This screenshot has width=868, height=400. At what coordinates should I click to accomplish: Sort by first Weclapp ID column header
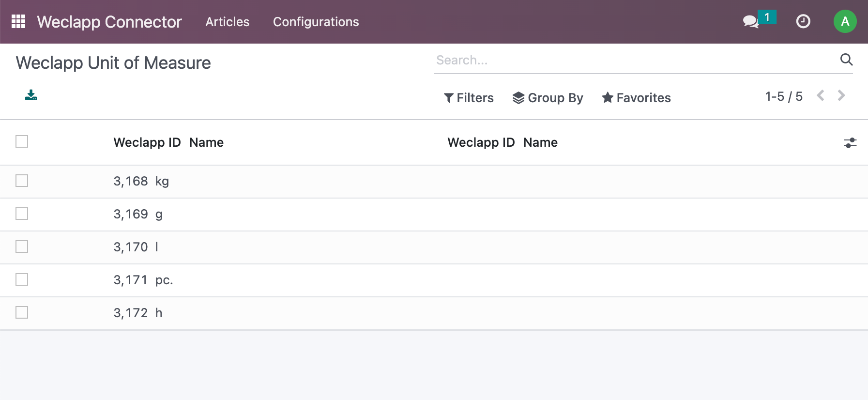(147, 142)
